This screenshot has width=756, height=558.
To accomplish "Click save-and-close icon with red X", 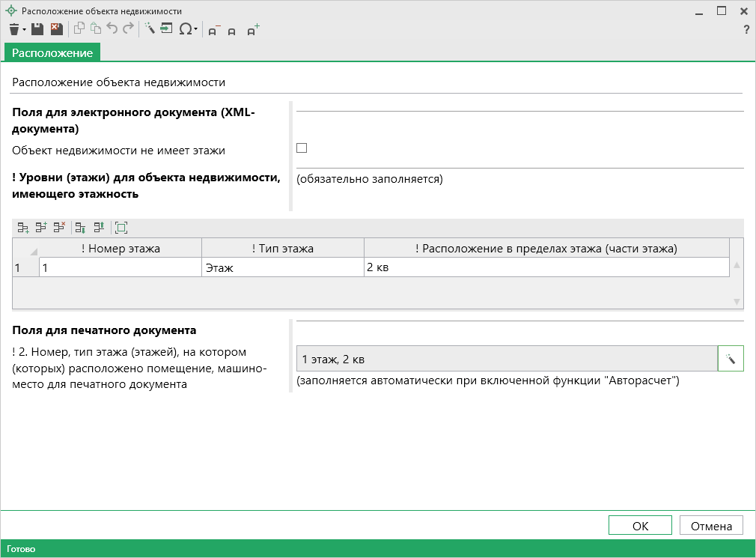I will point(56,29).
